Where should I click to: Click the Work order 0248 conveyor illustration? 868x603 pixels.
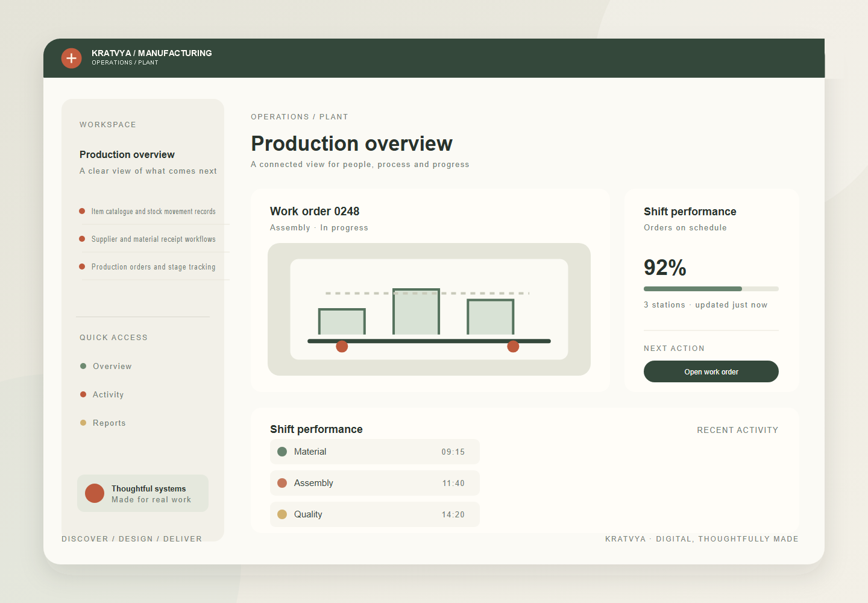429,309
